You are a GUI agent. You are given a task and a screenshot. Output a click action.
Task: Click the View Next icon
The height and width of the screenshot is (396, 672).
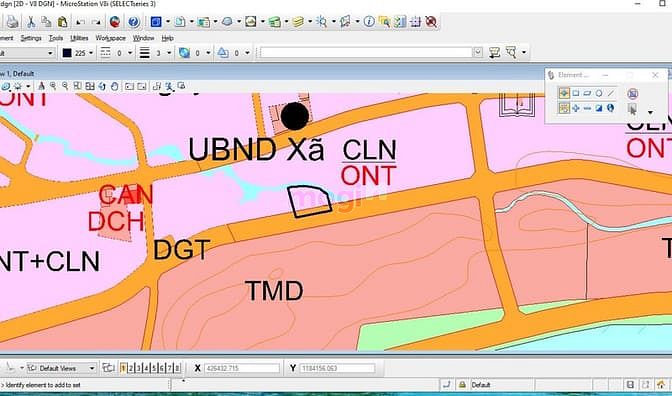pos(142,86)
